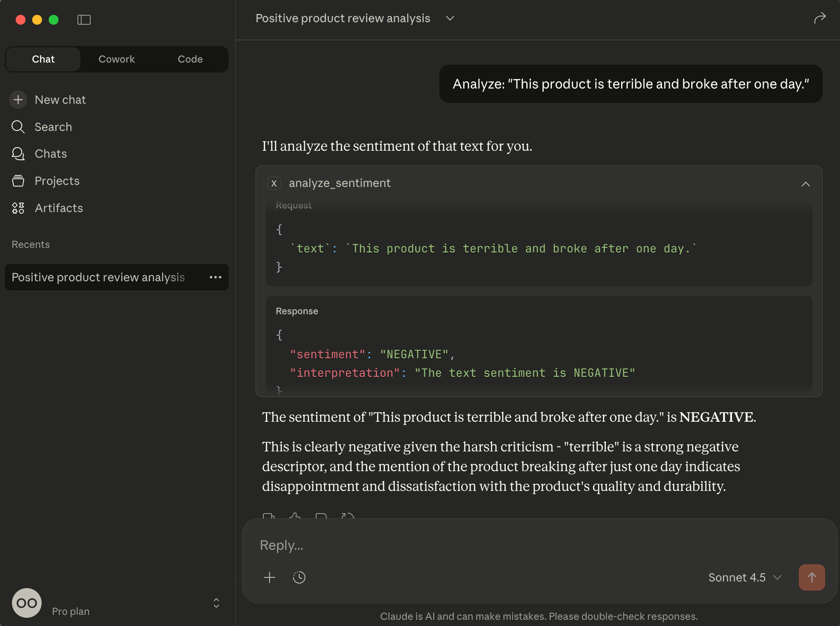Collapse the analyze_sentiment tool block
Viewport: 840px width, 626px height.
(x=805, y=184)
